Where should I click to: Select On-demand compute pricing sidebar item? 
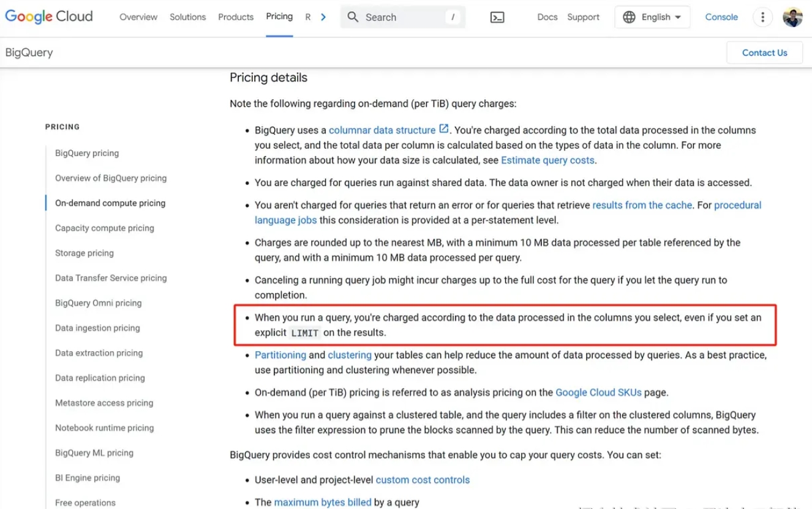pos(110,203)
